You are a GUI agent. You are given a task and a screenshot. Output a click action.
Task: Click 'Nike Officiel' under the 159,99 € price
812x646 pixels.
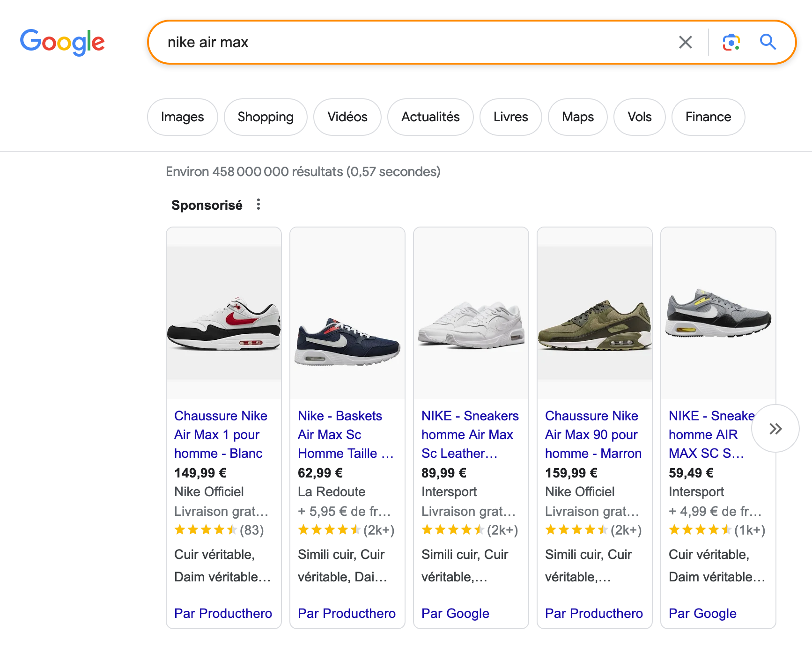click(x=580, y=492)
